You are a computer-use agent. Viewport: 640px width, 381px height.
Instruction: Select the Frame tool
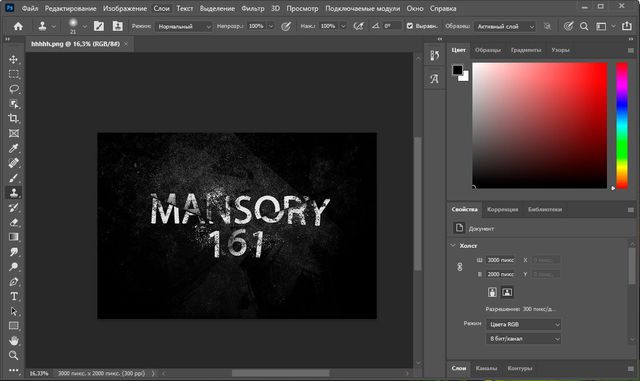click(x=13, y=134)
